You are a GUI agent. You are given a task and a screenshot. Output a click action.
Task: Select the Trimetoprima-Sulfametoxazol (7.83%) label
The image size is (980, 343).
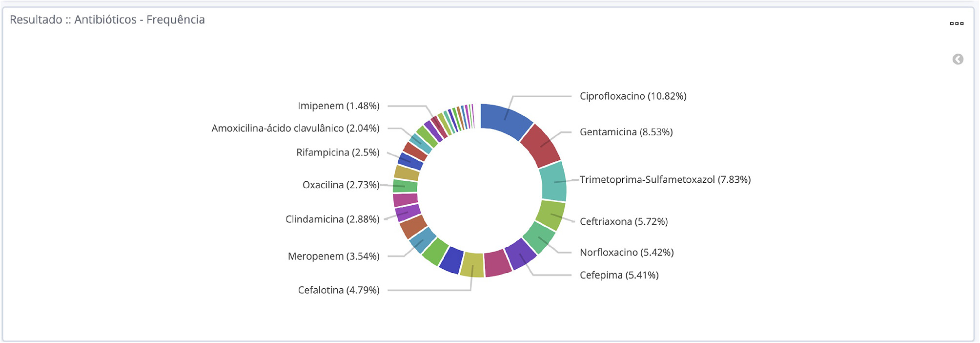[x=665, y=180]
